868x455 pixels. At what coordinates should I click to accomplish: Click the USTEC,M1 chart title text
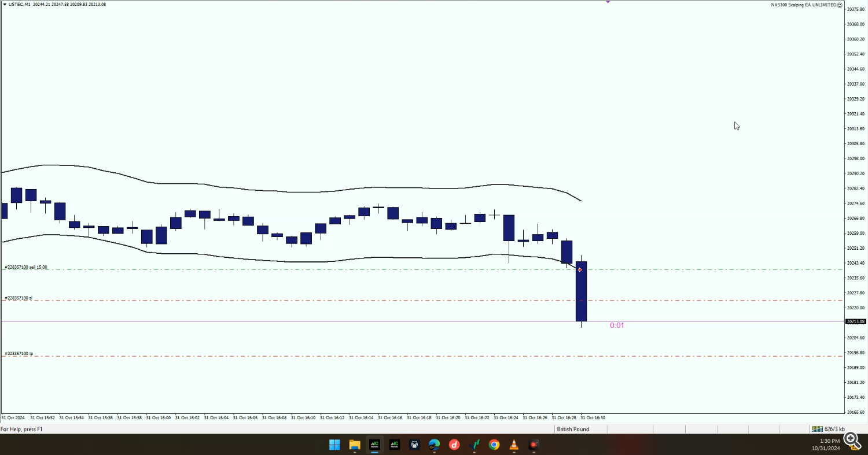19,4
